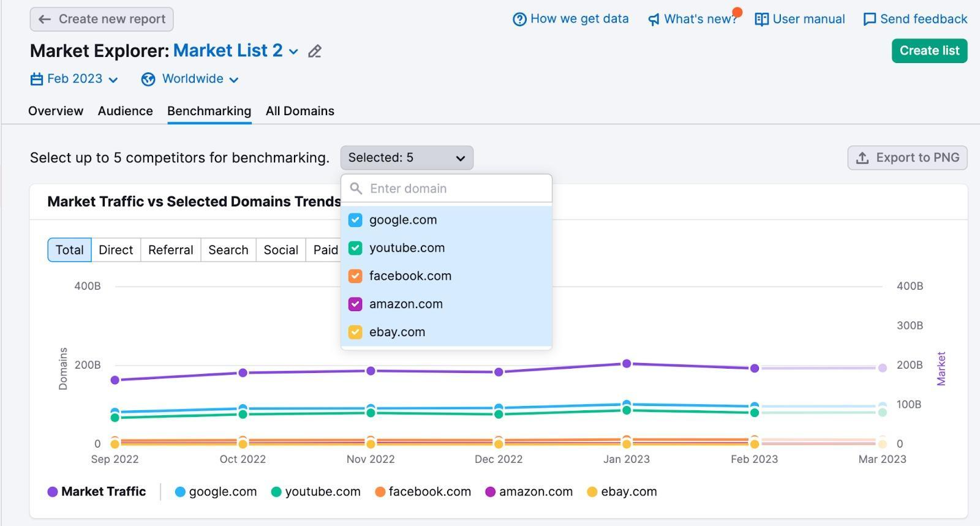This screenshot has height=526, width=980.
Task: Open the What's new? link
Action: [x=693, y=20]
